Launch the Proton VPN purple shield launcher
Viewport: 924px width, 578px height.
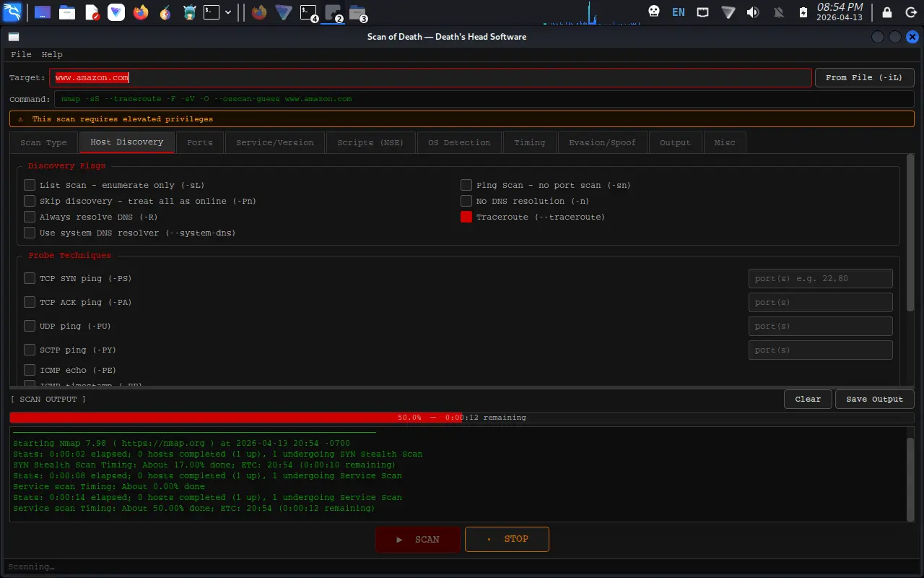tap(116, 12)
